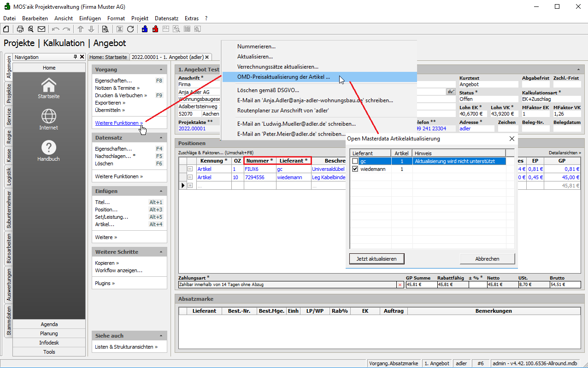Select OMD-Preisaktualisierung der Artikel entry
Image resolution: width=588 pixels, height=368 pixels.
(319, 77)
